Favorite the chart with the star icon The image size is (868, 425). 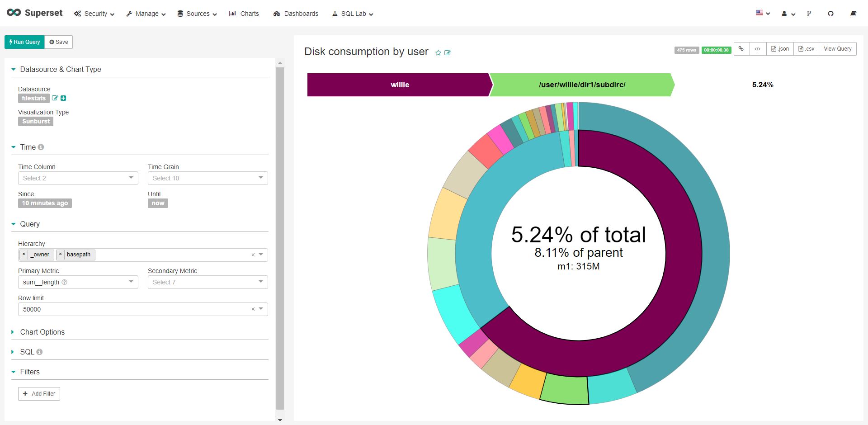(x=438, y=53)
